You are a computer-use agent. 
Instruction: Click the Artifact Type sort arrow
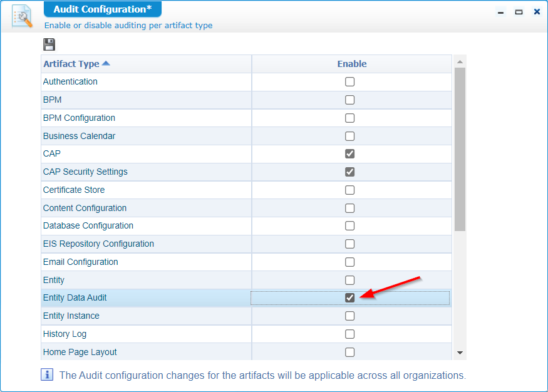tap(106, 63)
